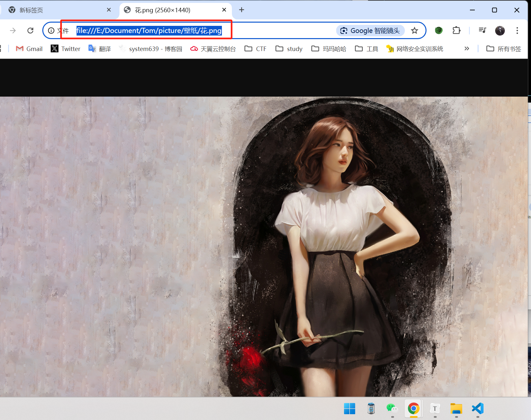Open the recycle bin app in taskbar

[x=371, y=409]
